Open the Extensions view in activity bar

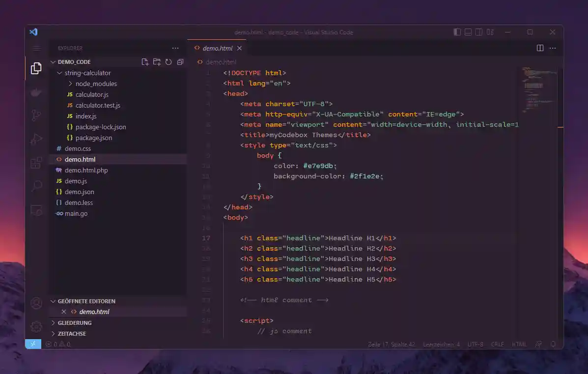coord(36,163)
